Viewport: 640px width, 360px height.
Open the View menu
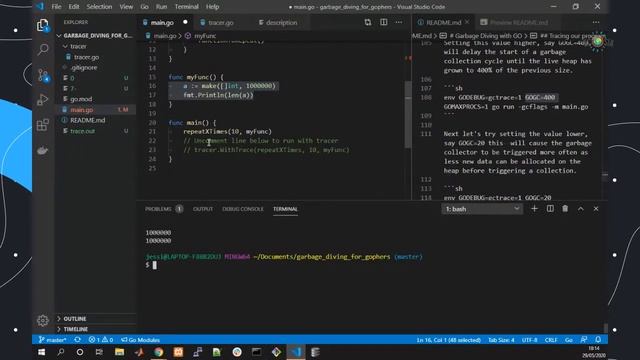126,7
